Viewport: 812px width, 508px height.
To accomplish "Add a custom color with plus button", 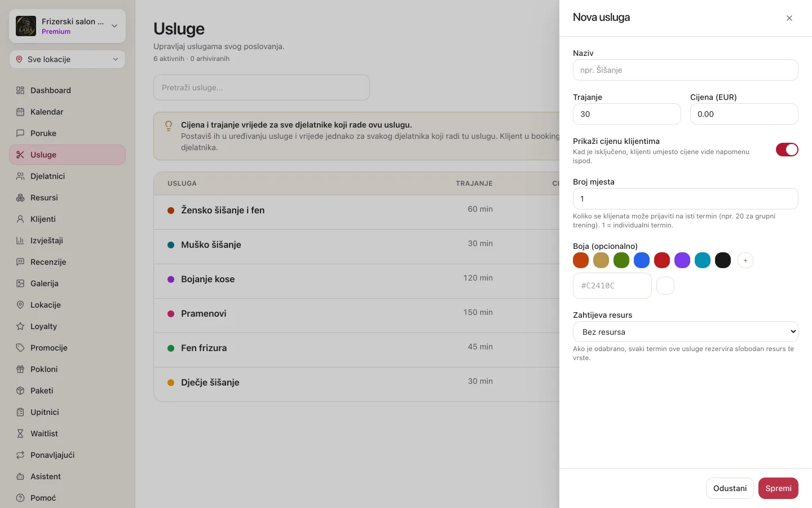I will pos(745,260).
